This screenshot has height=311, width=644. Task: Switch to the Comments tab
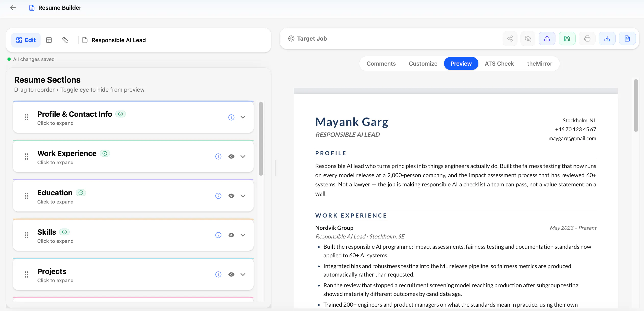point(381,64)
